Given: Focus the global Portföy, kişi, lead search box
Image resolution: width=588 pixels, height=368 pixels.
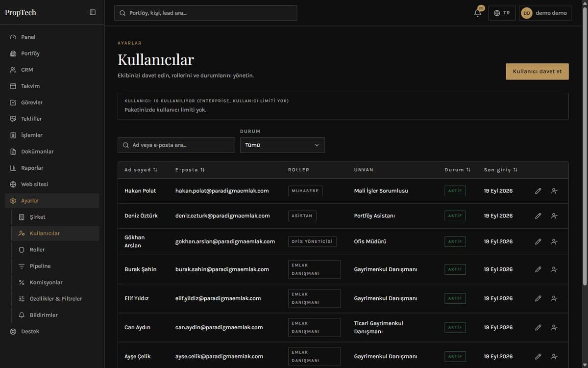Looking at the screenshot, I should click(206, 13).
